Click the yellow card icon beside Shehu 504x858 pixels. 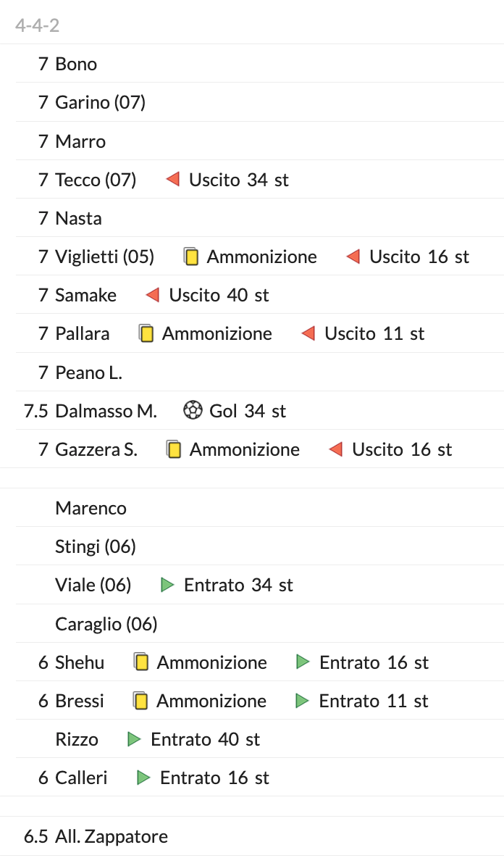(x=141, y=662)
